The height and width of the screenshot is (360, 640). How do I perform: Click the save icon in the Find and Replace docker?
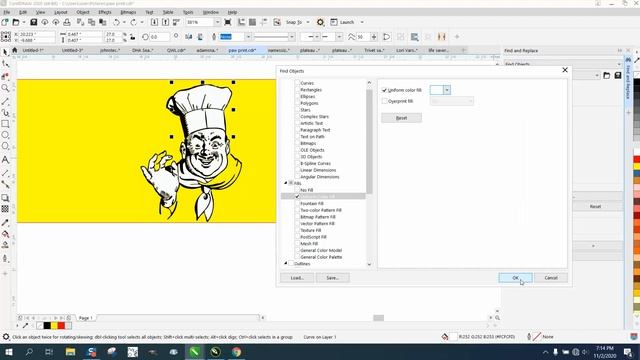618,76
